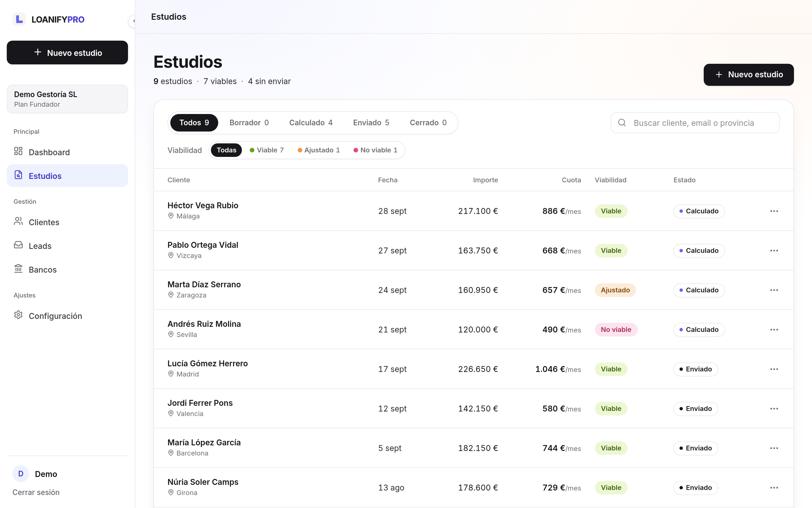812x508 pixels.
Task: Switch to the Todos 9 tab
Action: pyautogui.click(x=194, y=123)
